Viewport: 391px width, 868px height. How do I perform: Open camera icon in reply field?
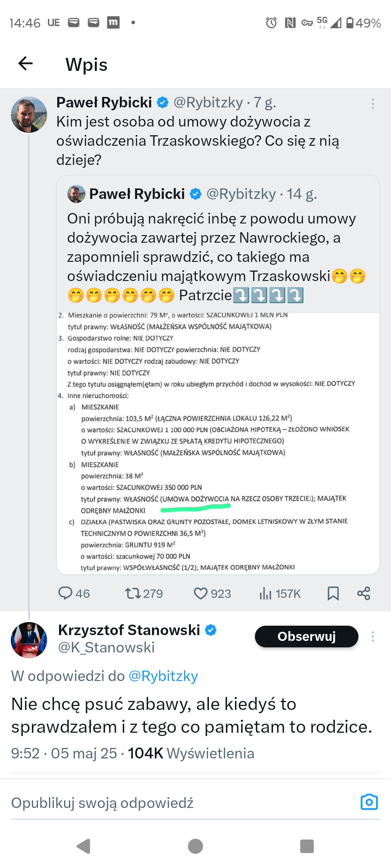click(369, 802)
